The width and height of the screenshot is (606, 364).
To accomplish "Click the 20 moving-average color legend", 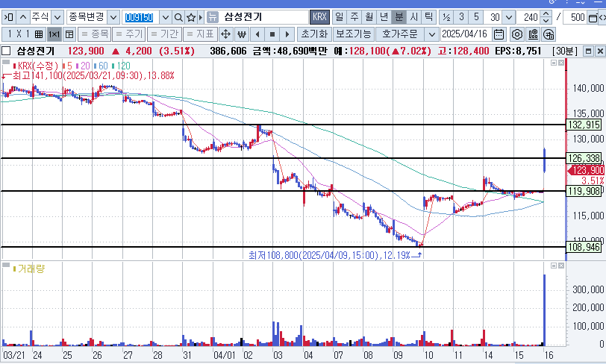I will pyautogui.click(x=83, y=66).
